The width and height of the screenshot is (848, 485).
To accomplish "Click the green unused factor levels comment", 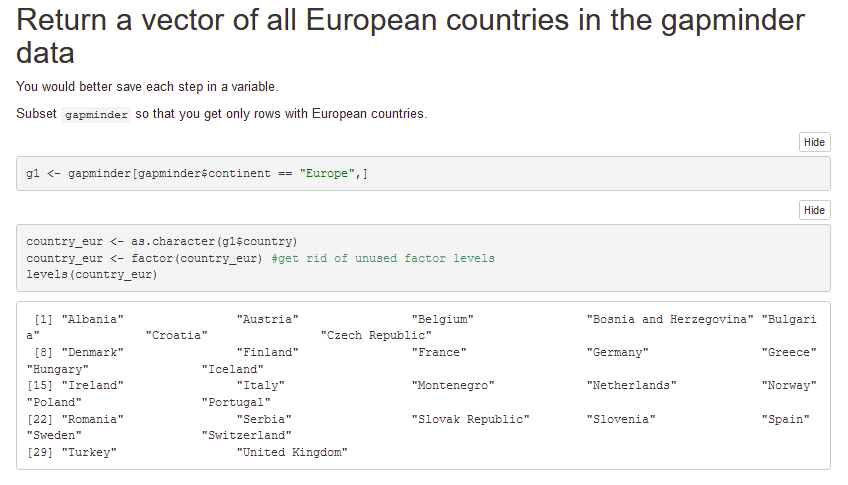I will tap(383, 259).
